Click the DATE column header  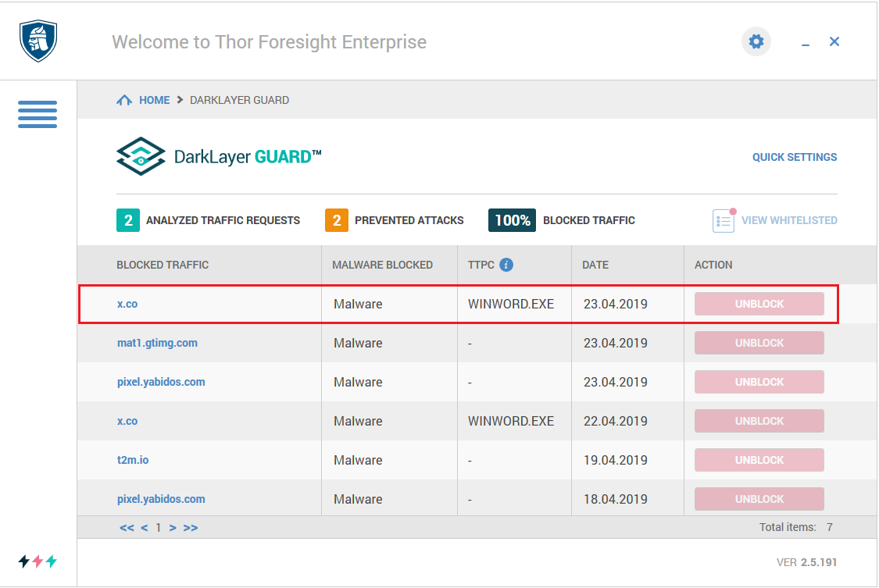coord(595,265)
